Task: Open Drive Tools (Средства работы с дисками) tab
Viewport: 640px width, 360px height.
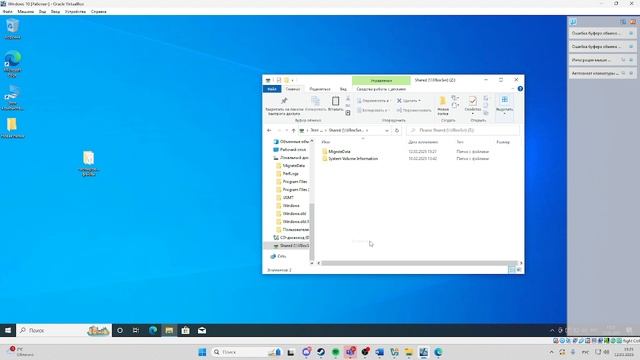Action: pyautogui.click(x=381, y=89)
